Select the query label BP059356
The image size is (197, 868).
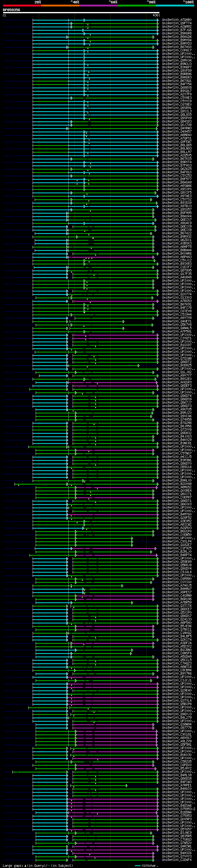tap(11, 10)
